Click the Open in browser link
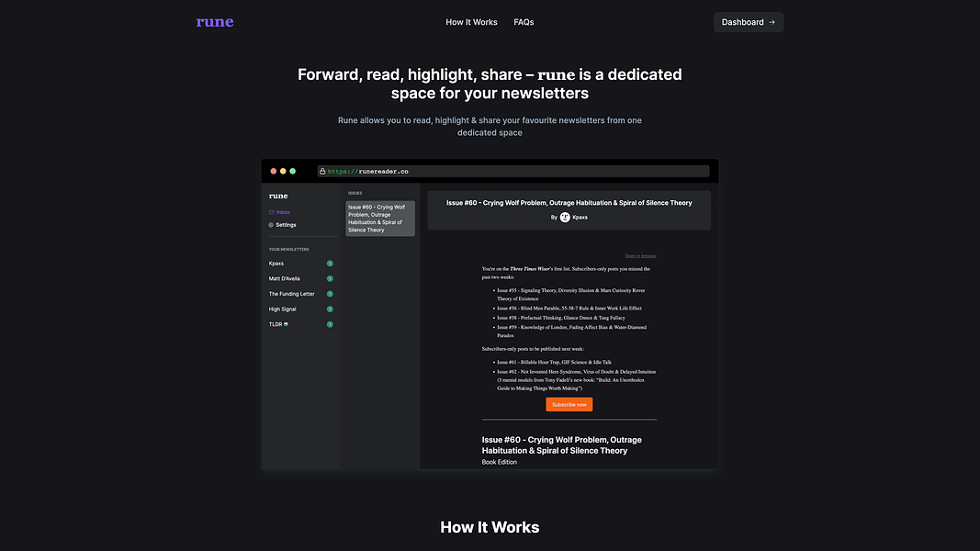 coord(640,256)
